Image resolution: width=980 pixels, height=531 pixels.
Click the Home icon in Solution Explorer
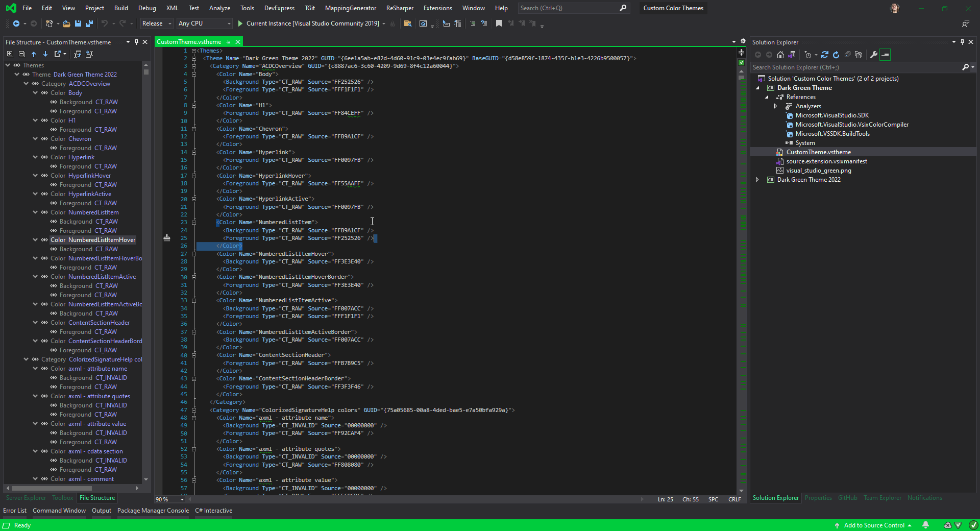(780, 55)
